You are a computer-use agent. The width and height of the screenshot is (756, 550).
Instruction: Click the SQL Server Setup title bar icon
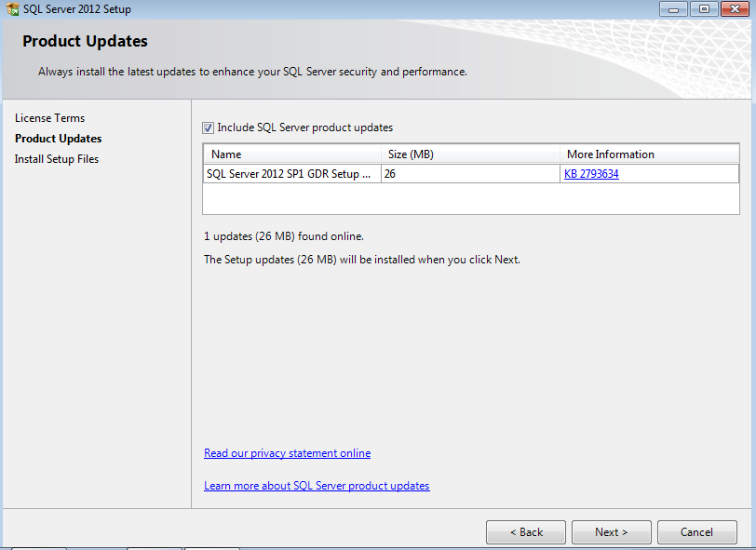(x=11, y=9)
